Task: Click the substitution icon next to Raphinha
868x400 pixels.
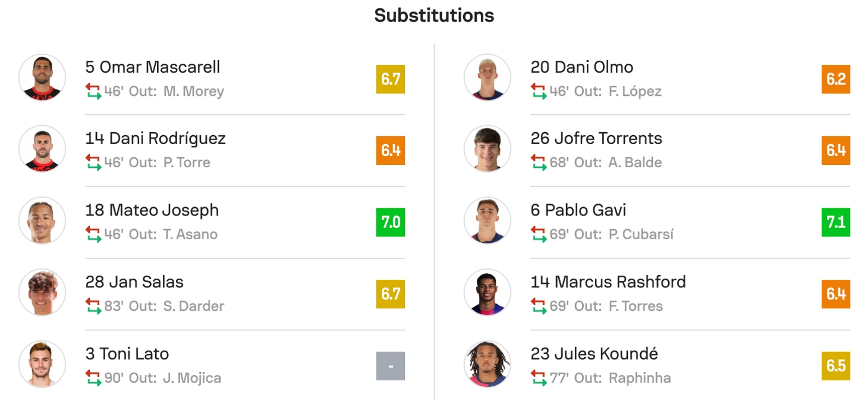Action: 539,378
